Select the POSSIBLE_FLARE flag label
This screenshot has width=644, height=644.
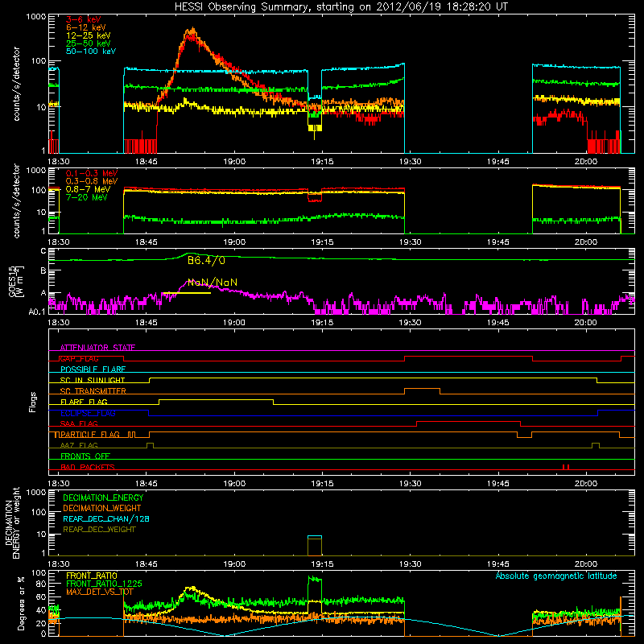tap(93, 369)
